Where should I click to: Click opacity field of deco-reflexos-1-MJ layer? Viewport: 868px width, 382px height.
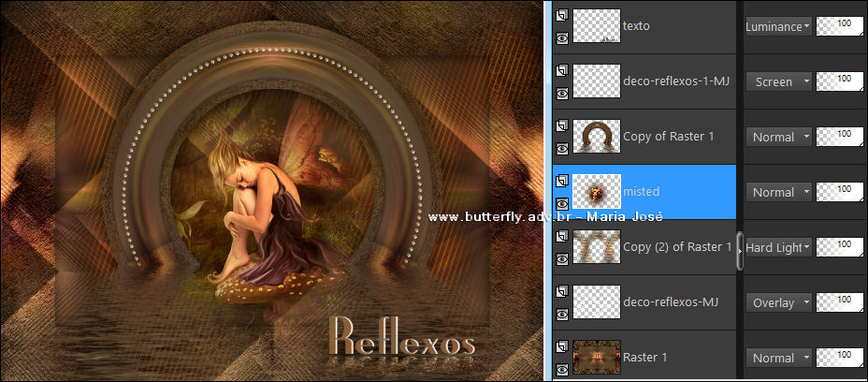pos(840,81)
